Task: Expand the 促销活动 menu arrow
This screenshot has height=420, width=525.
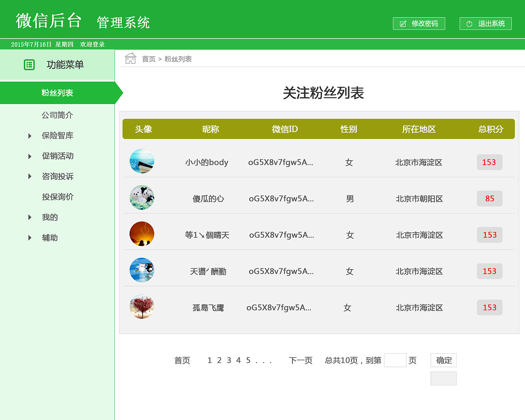Action: point(30,157)
